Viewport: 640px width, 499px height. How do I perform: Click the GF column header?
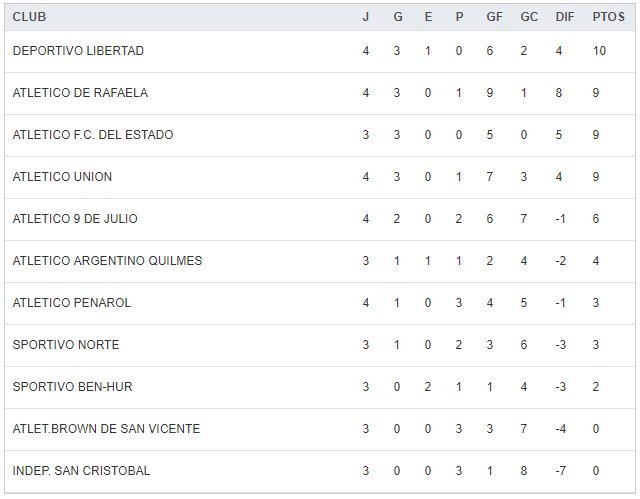(x=492, y=17)
